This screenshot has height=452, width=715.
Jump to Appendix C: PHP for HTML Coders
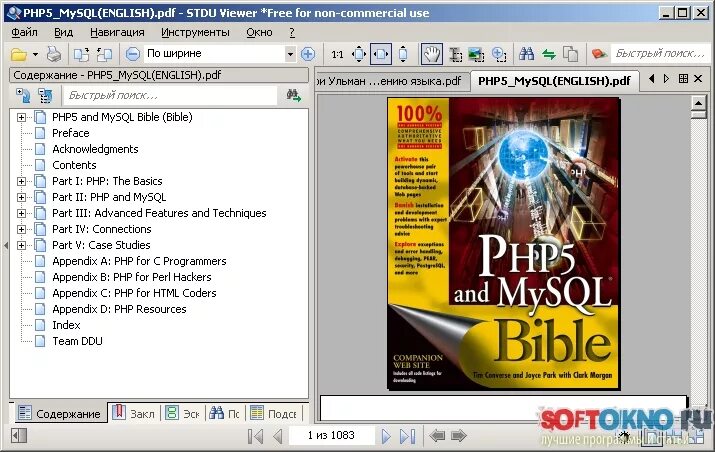point(134,293)
